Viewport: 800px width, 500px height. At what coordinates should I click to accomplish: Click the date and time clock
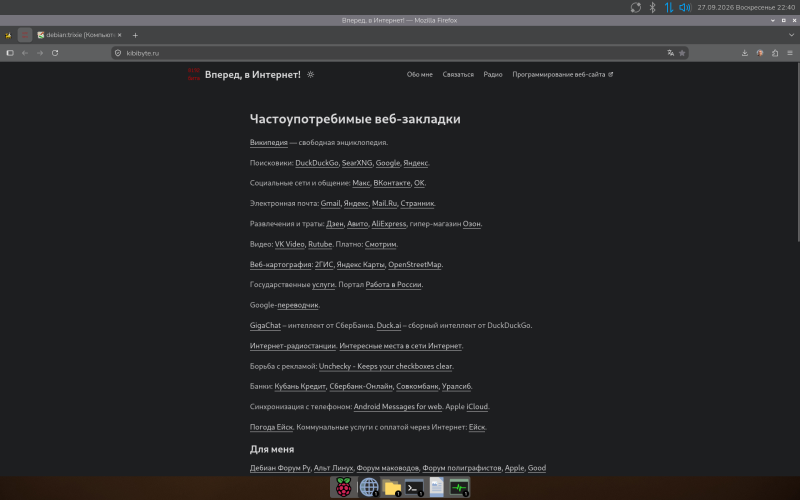point(746,7)
